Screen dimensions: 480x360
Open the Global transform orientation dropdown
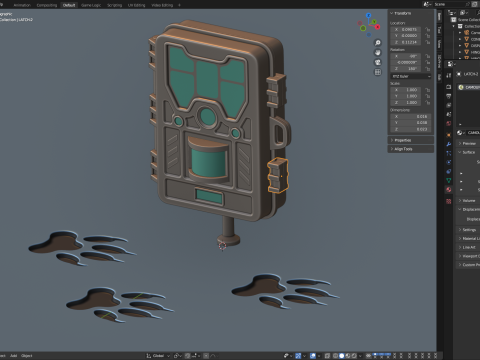tap(158, 356)
